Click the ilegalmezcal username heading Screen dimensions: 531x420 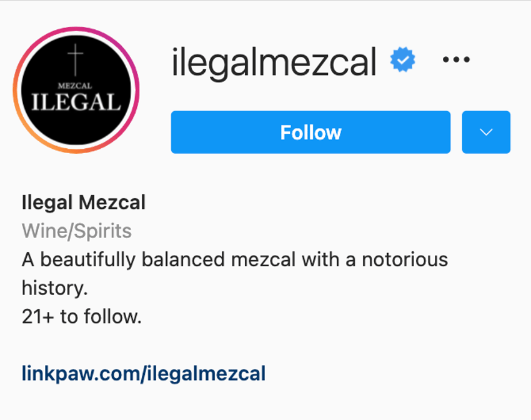click(274, 62)
